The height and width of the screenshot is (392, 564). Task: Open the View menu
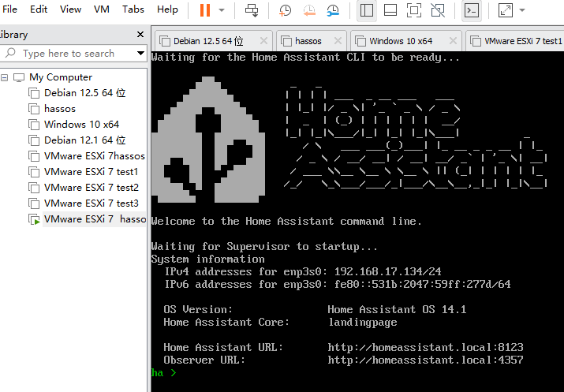tap(70, 9)
